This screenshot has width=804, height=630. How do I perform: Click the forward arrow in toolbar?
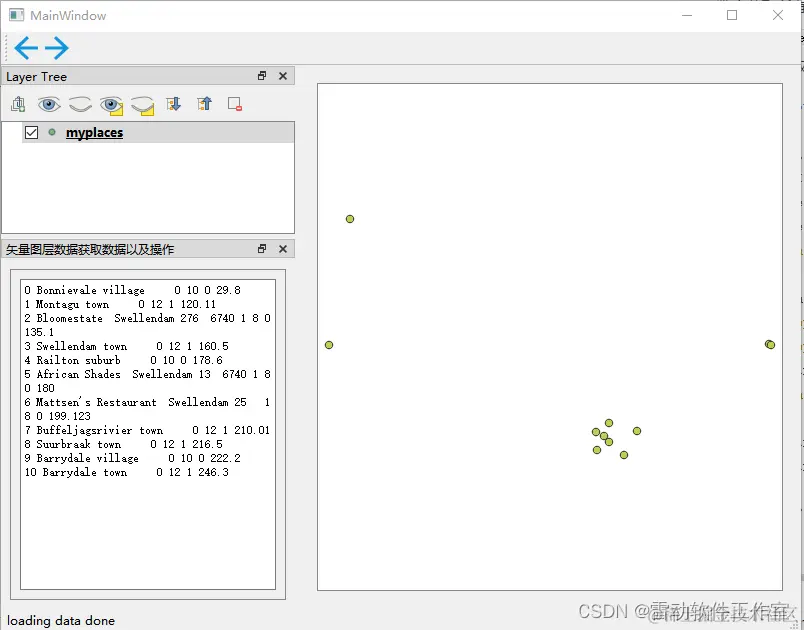[56, 48]
